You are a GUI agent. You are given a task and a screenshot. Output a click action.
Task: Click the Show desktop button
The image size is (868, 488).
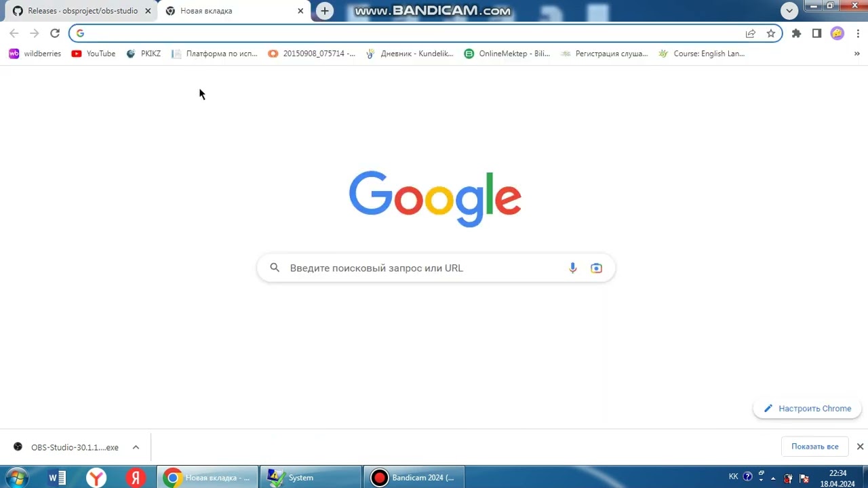[x=864, y=477]
